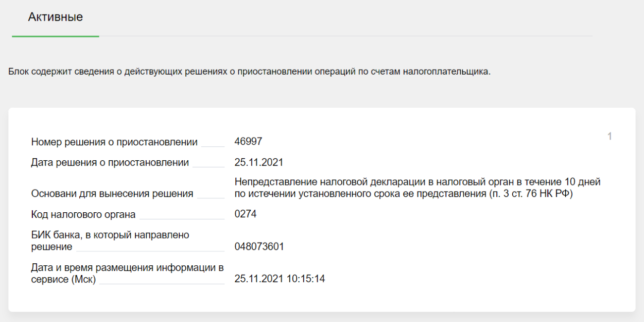The image size is (644, 322).
Task: Click the bank BIC 048073601
Action: click(x=258, y=247)
